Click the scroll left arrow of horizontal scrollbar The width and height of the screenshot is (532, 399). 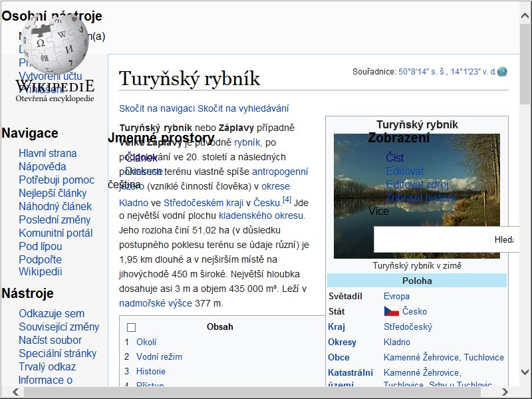pyautogui.click(x=15, y=392)
